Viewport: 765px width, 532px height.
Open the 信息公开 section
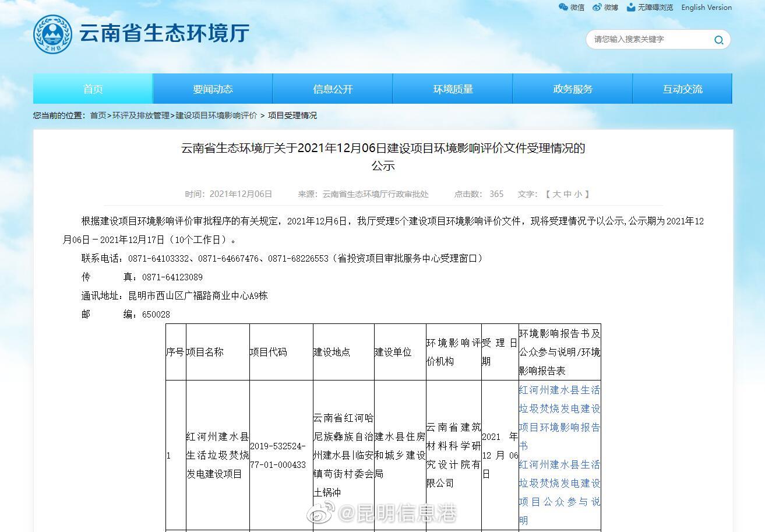(333, 89)
